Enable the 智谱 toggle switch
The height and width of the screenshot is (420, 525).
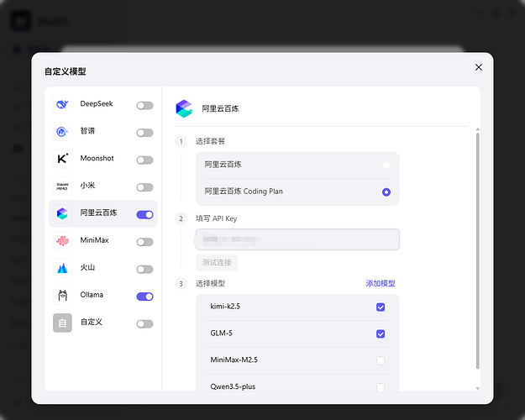coord(144,133)
